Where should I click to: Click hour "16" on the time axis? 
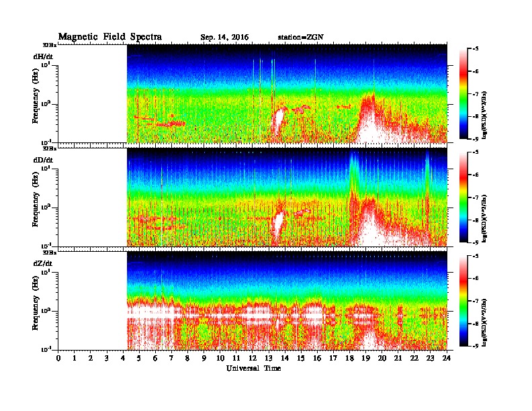(317, 359)
